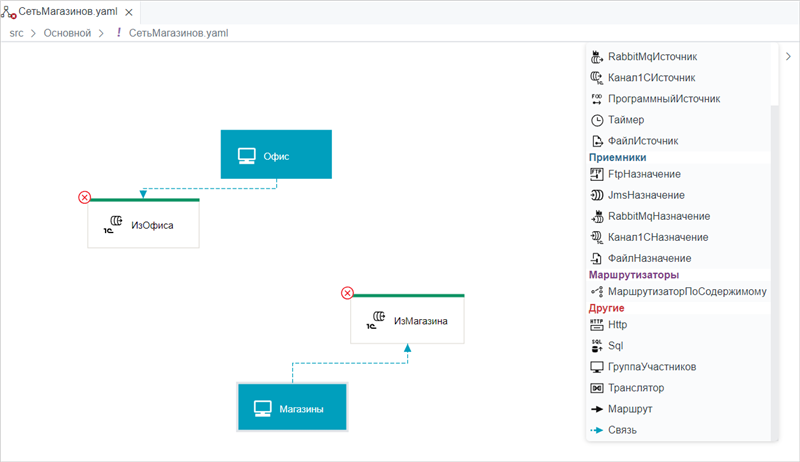Click the Приемники section header
This screenshot has width=800, height=462.
(617, 158)
